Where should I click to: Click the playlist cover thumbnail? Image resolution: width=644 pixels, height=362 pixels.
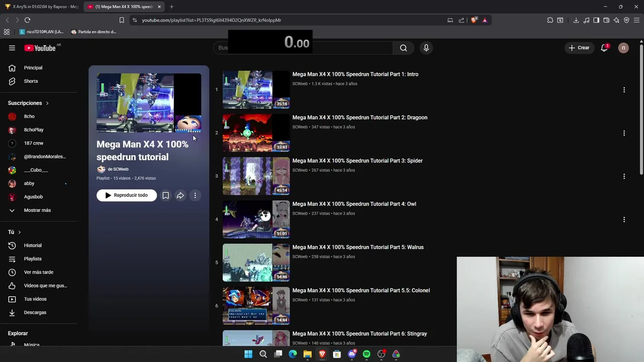149,103
